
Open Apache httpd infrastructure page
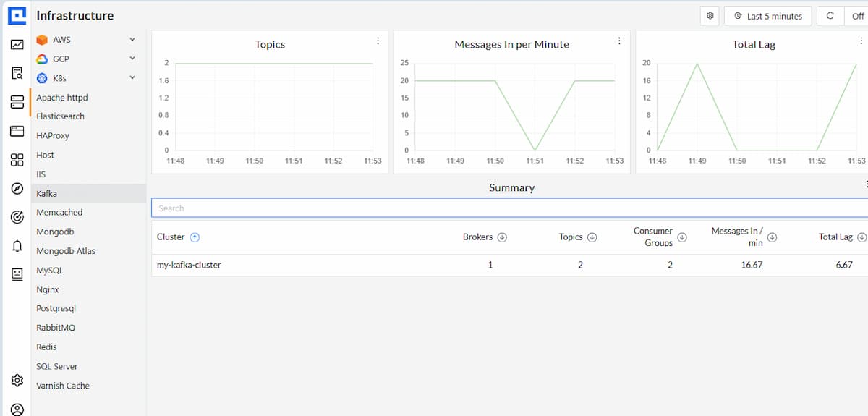click(x=62, y=97)
